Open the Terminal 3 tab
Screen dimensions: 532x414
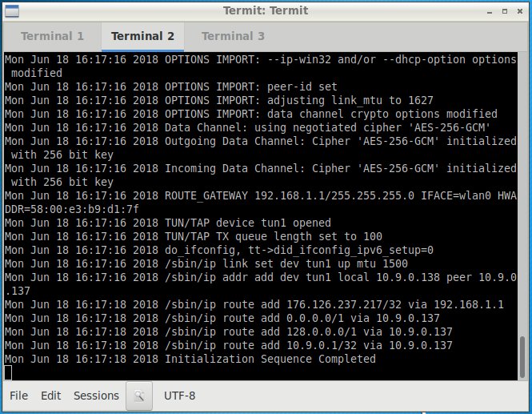233,36
